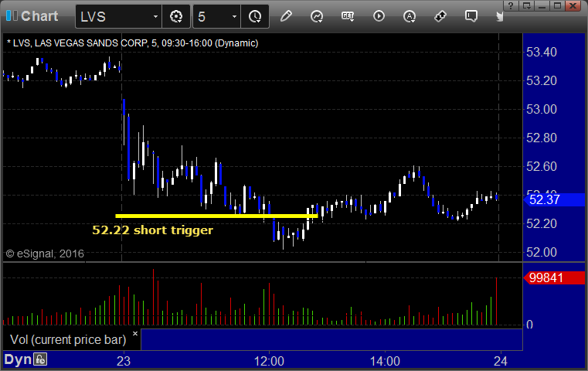Screen dimensions: 588x371
Task: Click the LVS Las Vegas Sands chart title
Action: pyautogui.click(x=133, y=43)
